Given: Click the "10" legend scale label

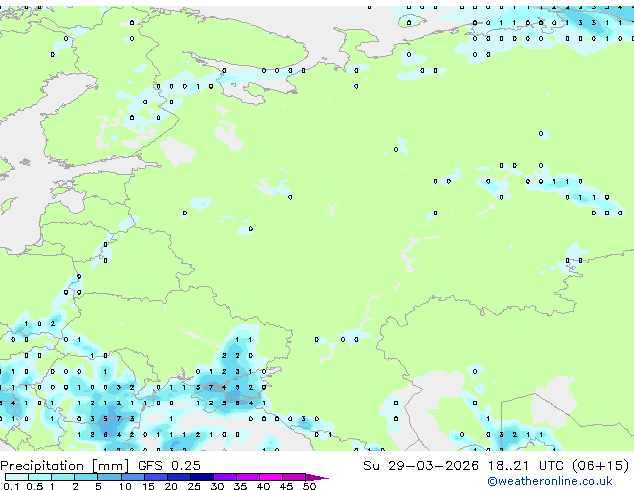Looking at the screenshot, I should click(x=125, y=486).
